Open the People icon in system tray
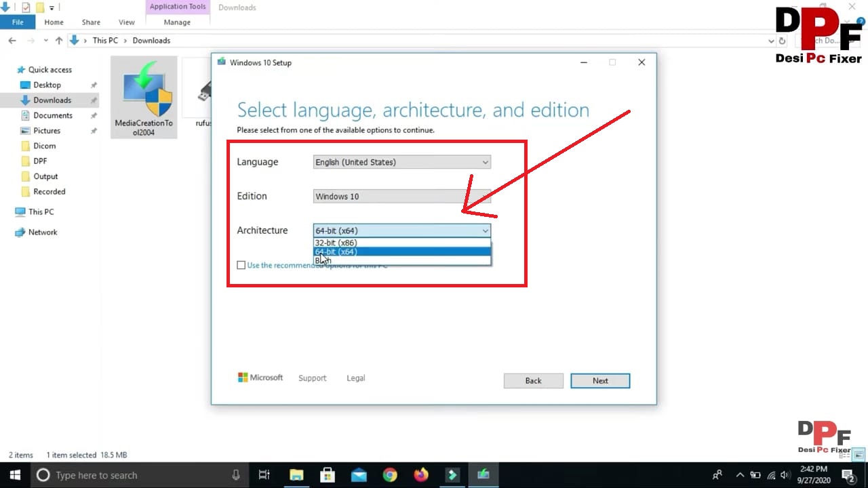Screen dimensions: 868x488 [x=717, y=475]
